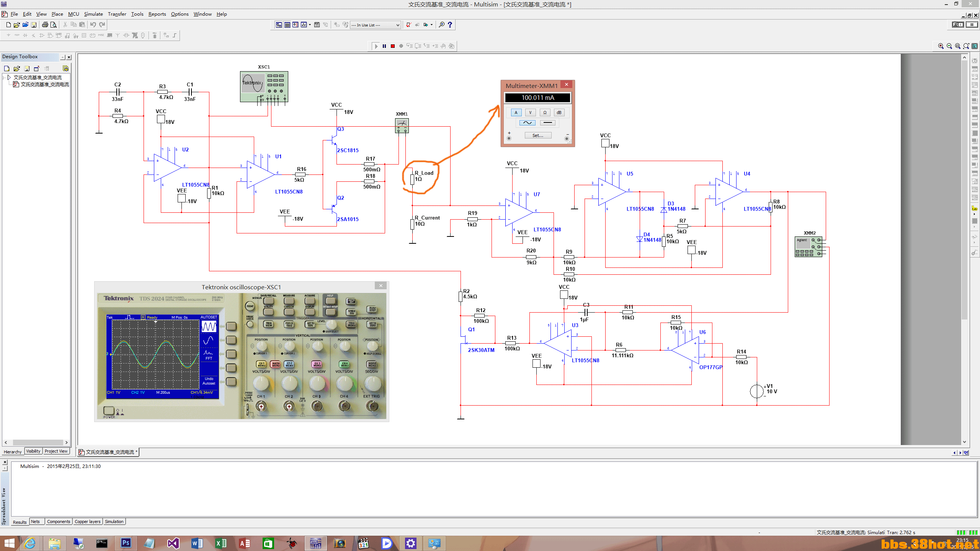Select ohmmeter mode Ω on Multimeter-XMM1
The height and width of the screenshot is (551, 980).
[x=545, y=112]
